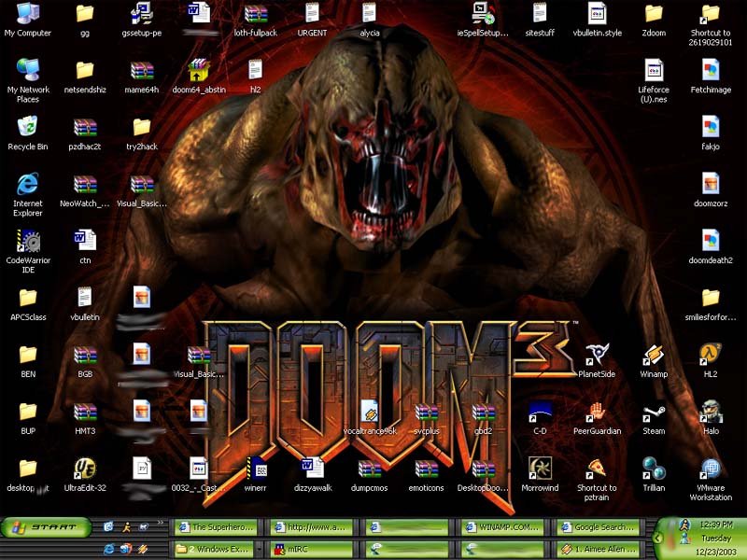Expand hidden system tray icons

click(658, 539)
